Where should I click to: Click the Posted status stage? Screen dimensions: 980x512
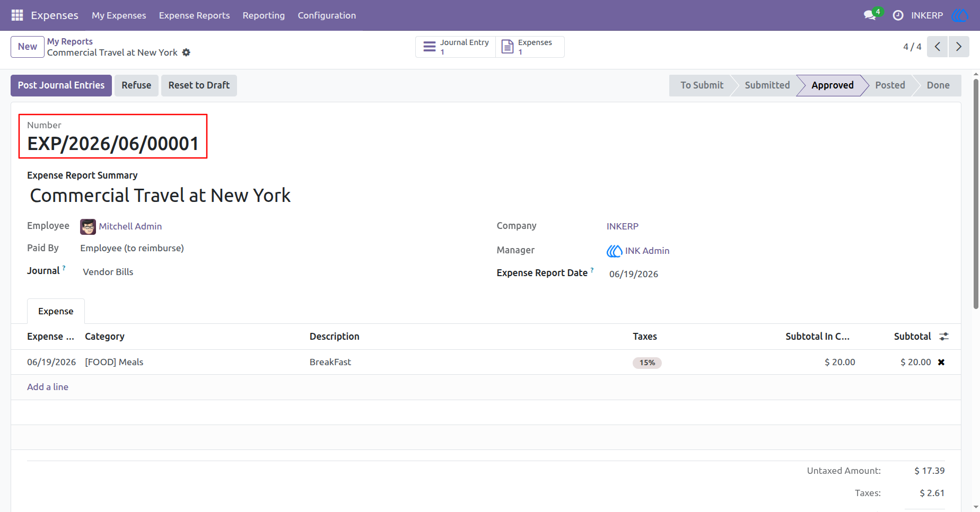890,85
